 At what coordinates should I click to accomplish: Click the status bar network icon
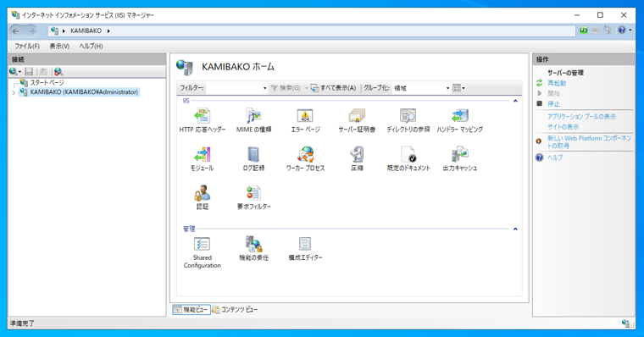pyautogui.click(x=625, y=323)
